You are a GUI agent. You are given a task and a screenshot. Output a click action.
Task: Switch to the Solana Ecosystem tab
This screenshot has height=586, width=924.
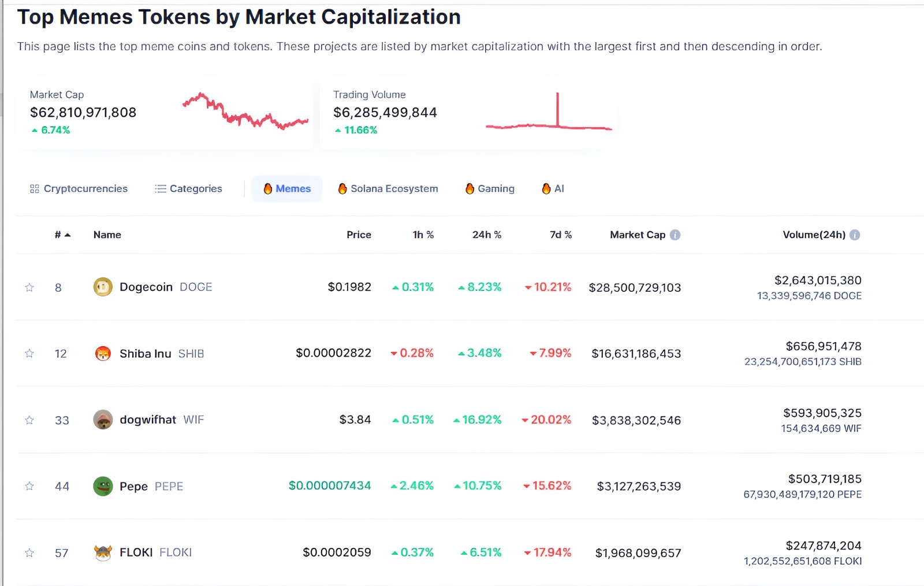tap(388, 189)
